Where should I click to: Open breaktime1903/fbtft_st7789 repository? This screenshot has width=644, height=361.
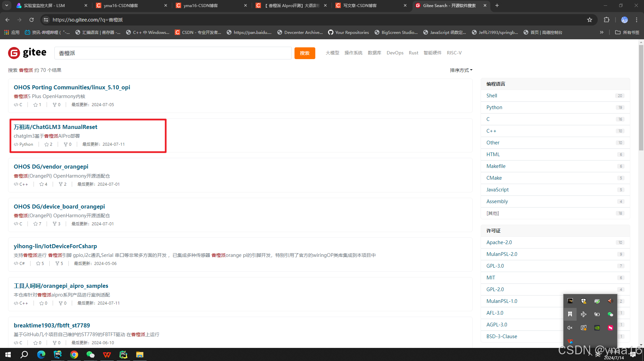pos(52,325)
